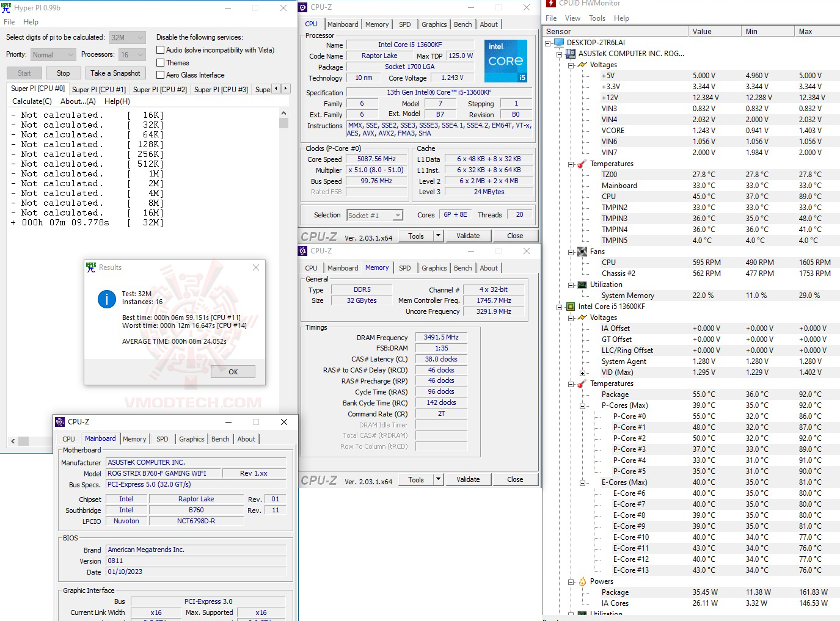Collapse the E-Cores (Max) node
Viewport: 840px width, 621px height.
tap(583, 482)
